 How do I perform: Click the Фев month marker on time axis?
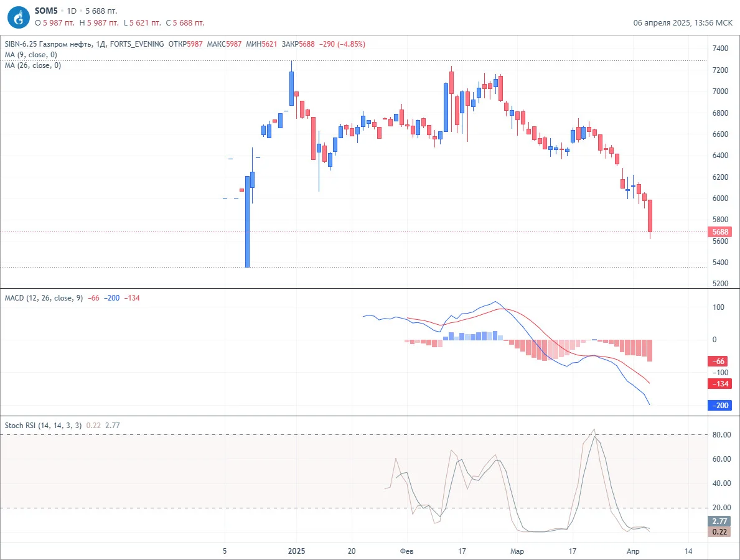click(x=407, y=551)
